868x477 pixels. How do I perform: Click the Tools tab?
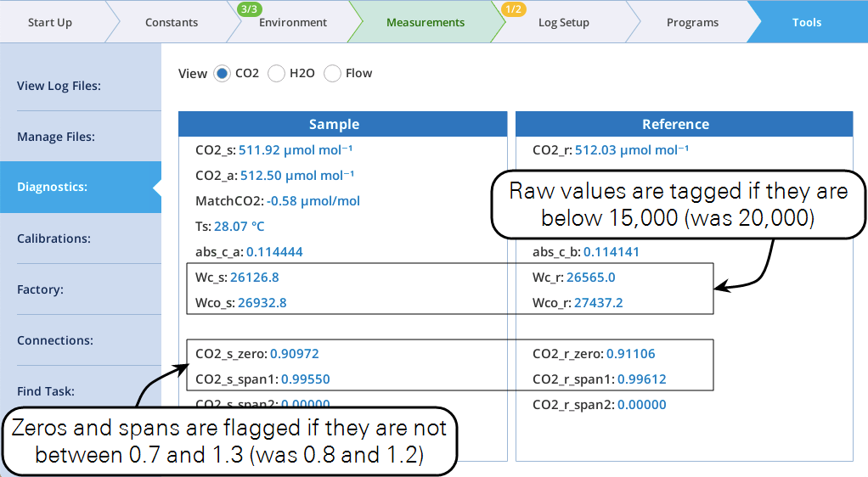coord(806,23)
